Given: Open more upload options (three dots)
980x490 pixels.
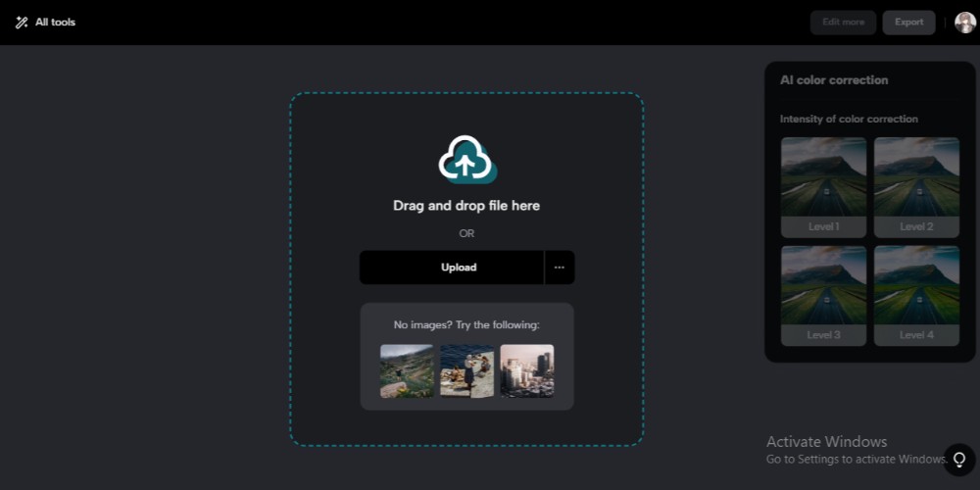Looking at the screenshot, I should pyautogui.click(x=560, y=268).
